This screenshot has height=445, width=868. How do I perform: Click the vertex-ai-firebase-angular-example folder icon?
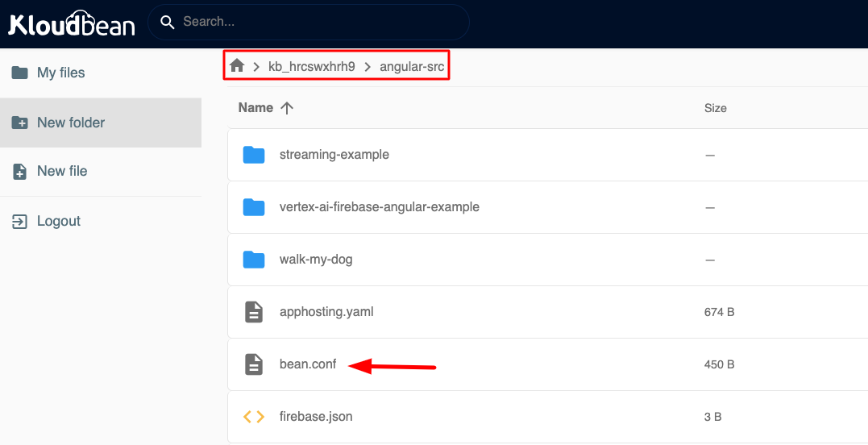pyautogui.click(x=254, y=207)
